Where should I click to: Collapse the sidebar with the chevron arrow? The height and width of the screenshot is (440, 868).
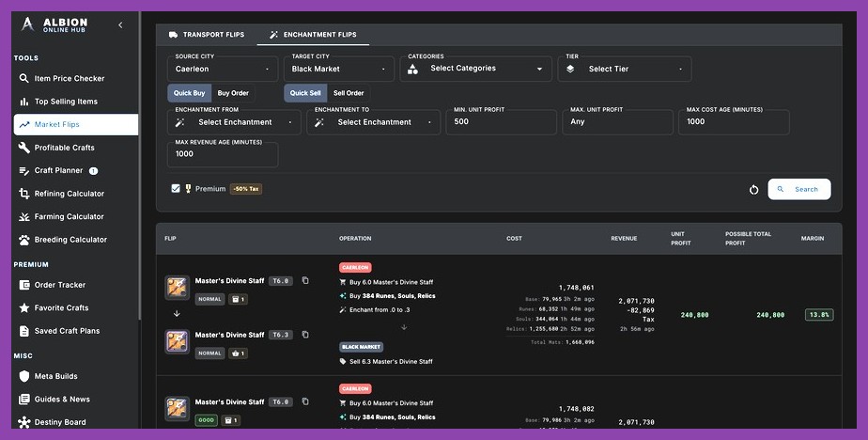click(x=120, y=25)
